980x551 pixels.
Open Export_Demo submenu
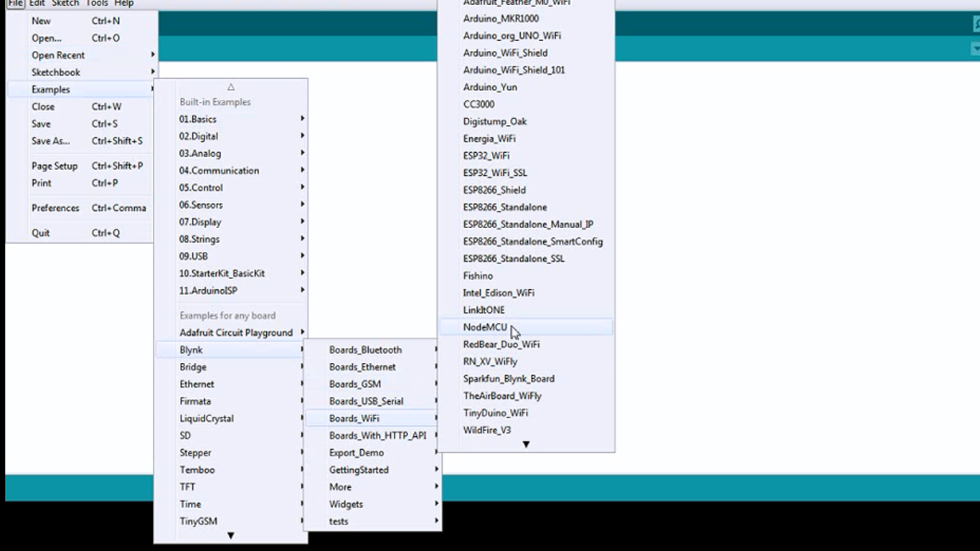(x=373, y=453)
